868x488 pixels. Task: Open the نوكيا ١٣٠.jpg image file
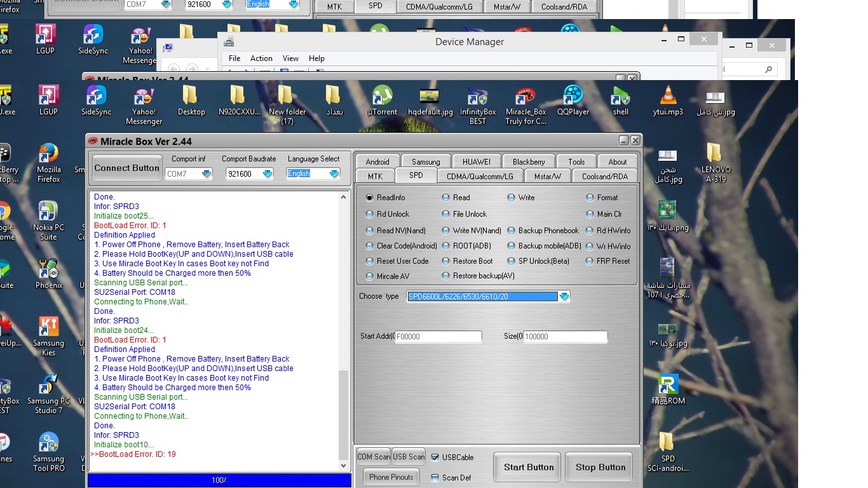[668, 332]
